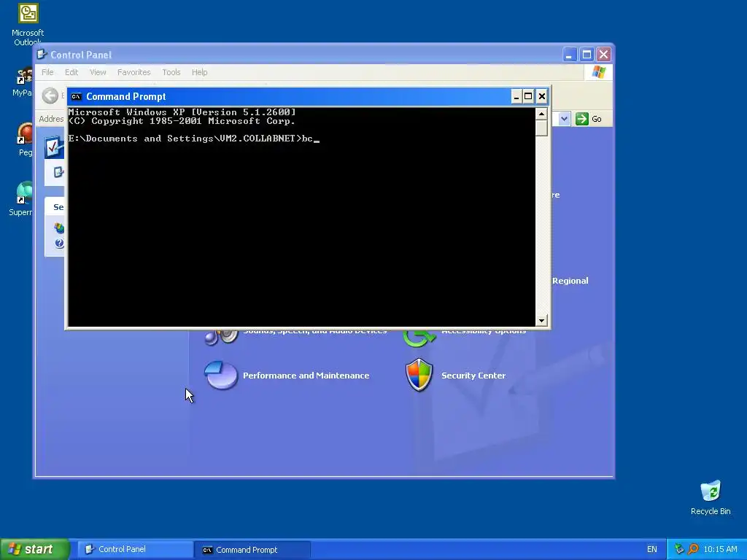Image resolution: width=747 pixels, height=560 pixels.
Task: Click the Back arrow in Control Panel
Action: tap(50, 96)
